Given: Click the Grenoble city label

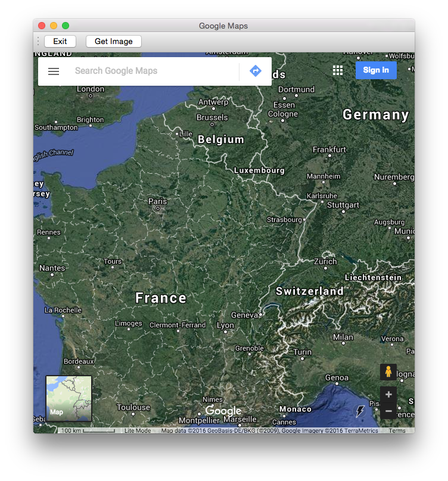Looking at the screenshot, I should pyautogui.click(x=250, y=348).
